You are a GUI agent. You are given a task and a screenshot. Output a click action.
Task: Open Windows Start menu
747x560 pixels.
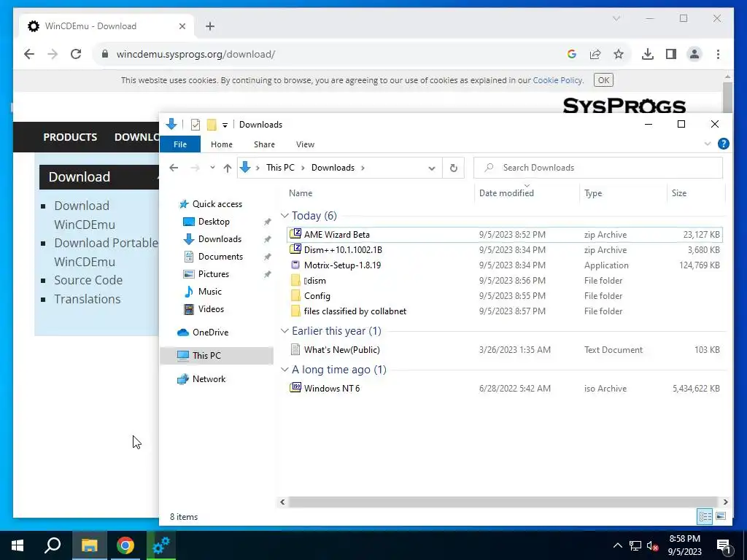(x=18, y=545)
